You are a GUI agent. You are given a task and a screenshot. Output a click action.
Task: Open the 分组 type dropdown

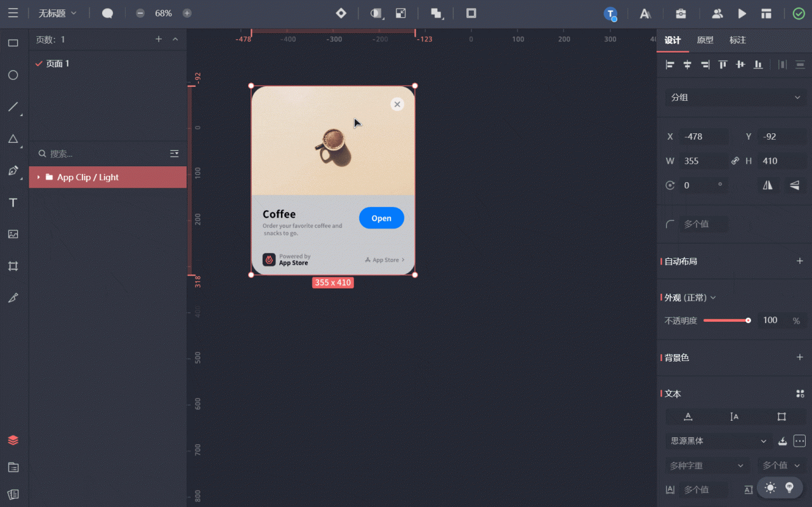point(736,98)
